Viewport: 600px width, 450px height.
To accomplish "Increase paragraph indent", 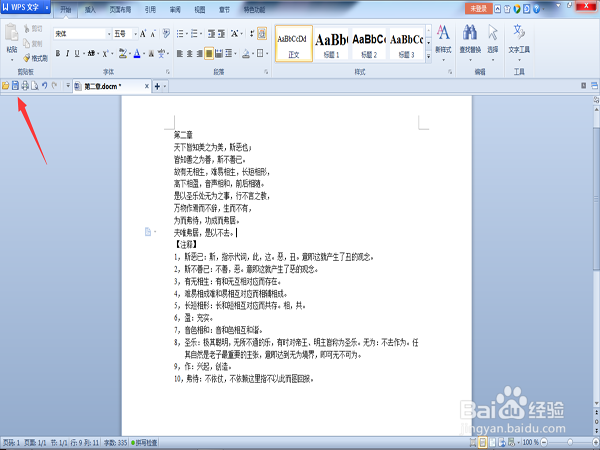I will 221,34.
